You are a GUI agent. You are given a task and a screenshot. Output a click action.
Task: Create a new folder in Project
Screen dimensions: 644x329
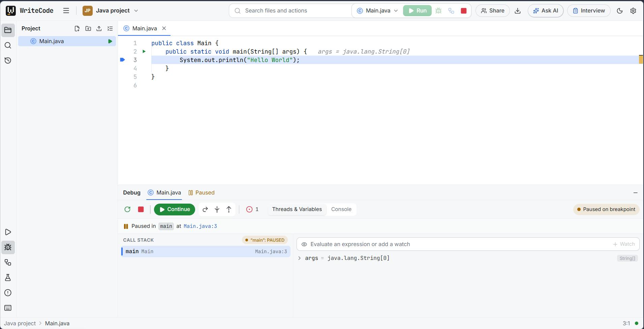[x=88, y=29]
